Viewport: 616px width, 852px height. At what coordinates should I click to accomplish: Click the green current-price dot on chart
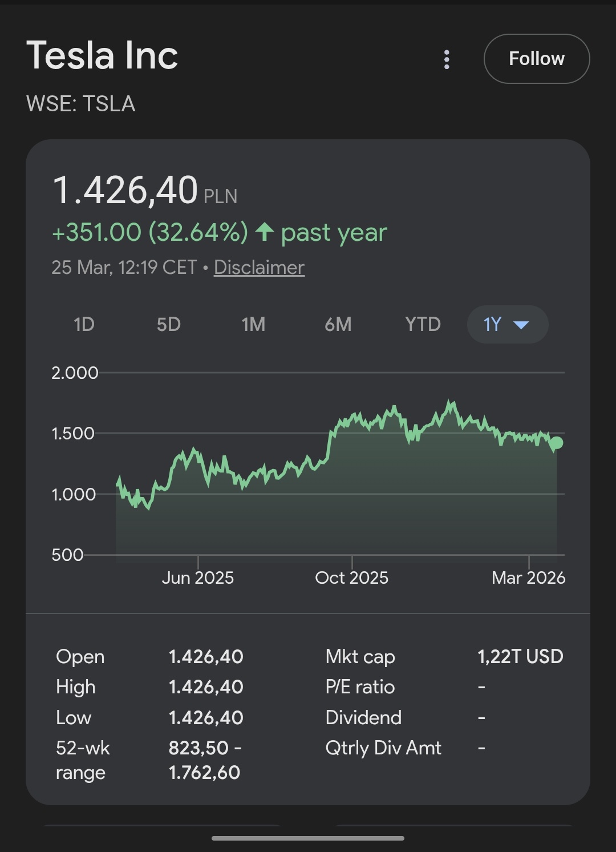557,442
